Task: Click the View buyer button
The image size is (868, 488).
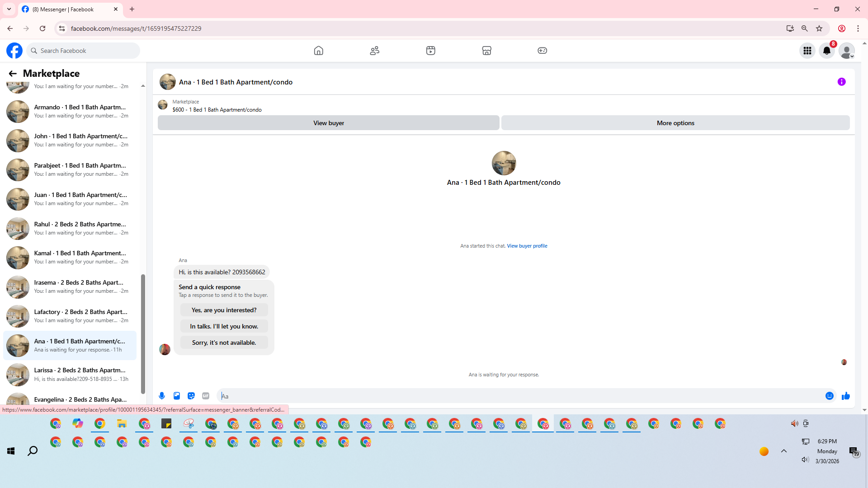Action: [x=329, y=123]
